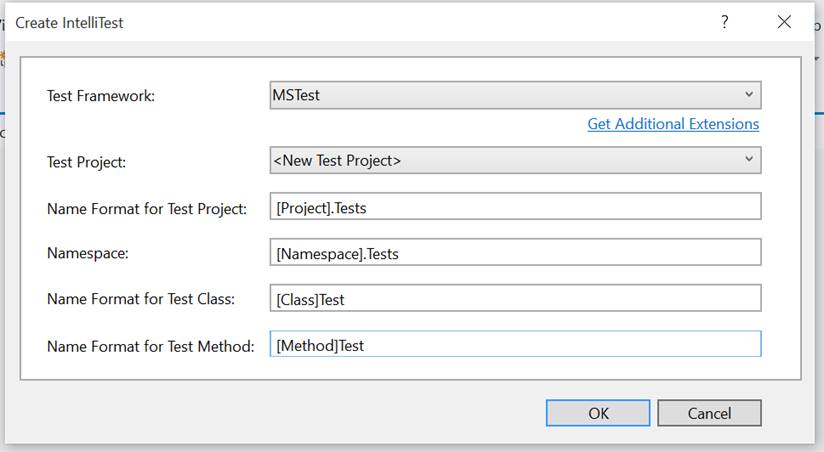
Task: Click the Namespace label
Action: pyautogui.click(x=86, y=254)
